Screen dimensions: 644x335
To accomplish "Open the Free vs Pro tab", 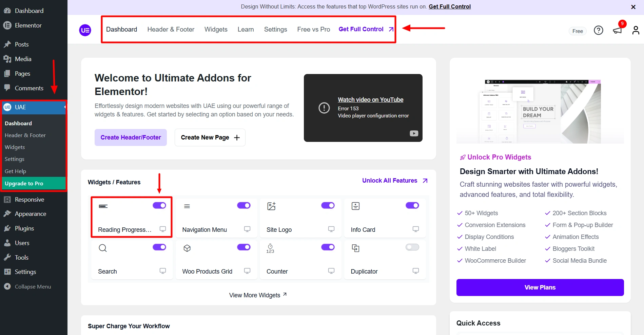I will pos(314,30).
